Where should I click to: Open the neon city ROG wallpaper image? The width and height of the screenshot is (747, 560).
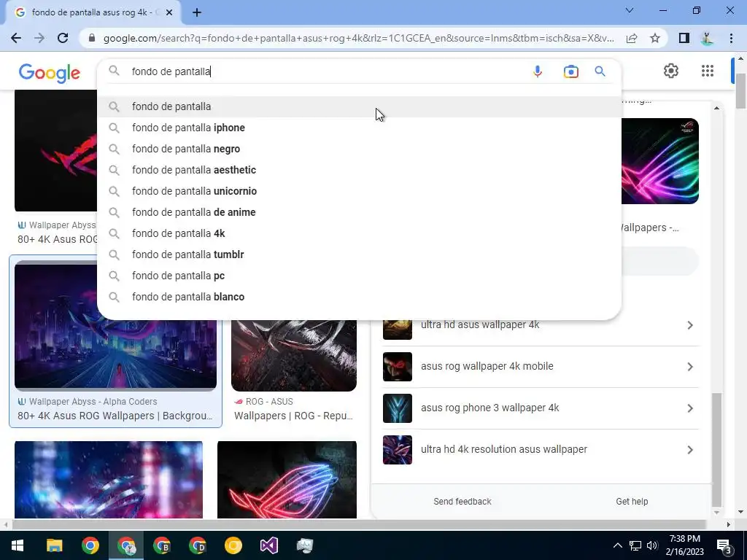115,354
